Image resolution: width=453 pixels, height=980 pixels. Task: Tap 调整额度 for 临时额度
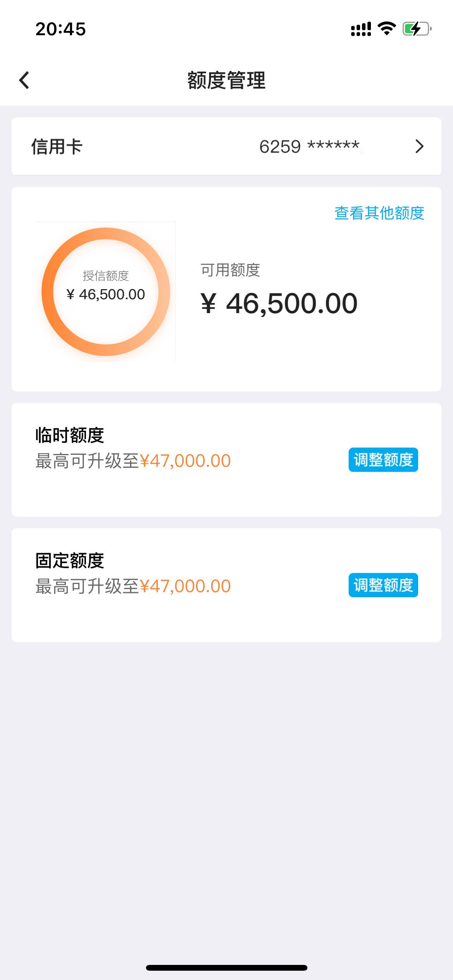pos(383,460)
